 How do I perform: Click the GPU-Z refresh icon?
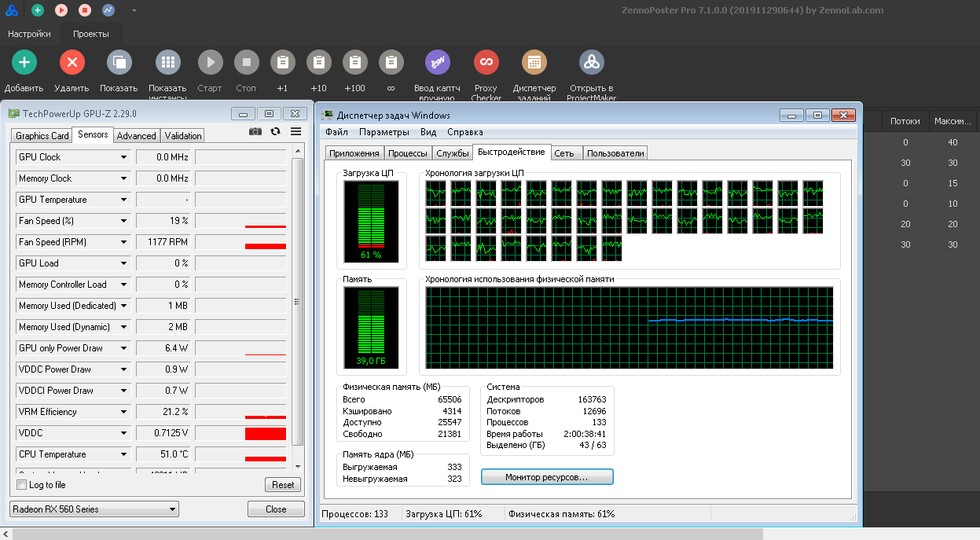pyautogui.click(x=275, y=131)
